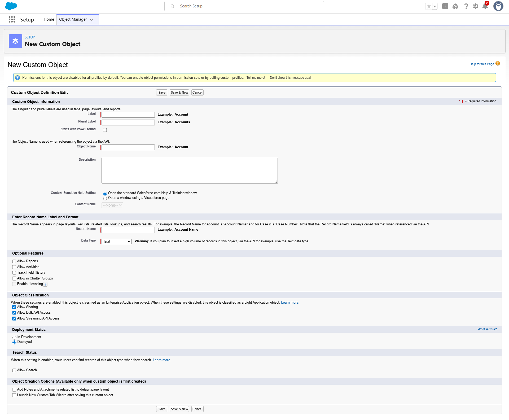
Task: Click the bottom Save button
Action: pos(162,409)
